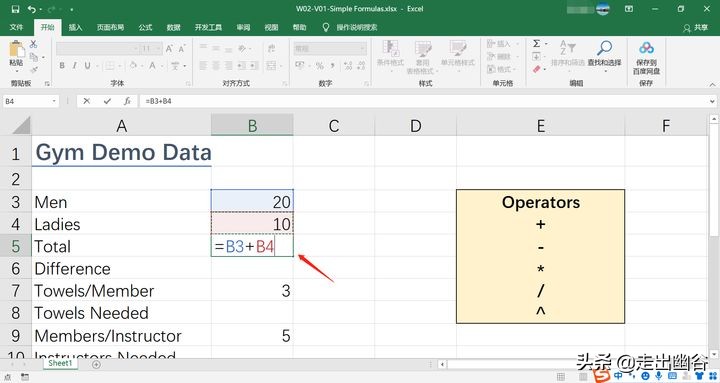Click cell B4 containing 10
The height and width of the screenshot is (383, 720).
pyautogui.click(x=252, y=224)
